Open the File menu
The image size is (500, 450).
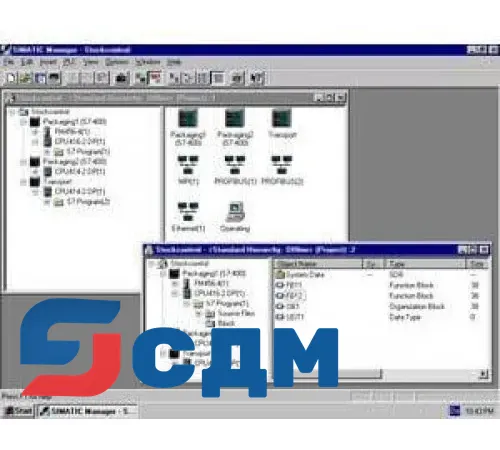[x=8, y=62]
